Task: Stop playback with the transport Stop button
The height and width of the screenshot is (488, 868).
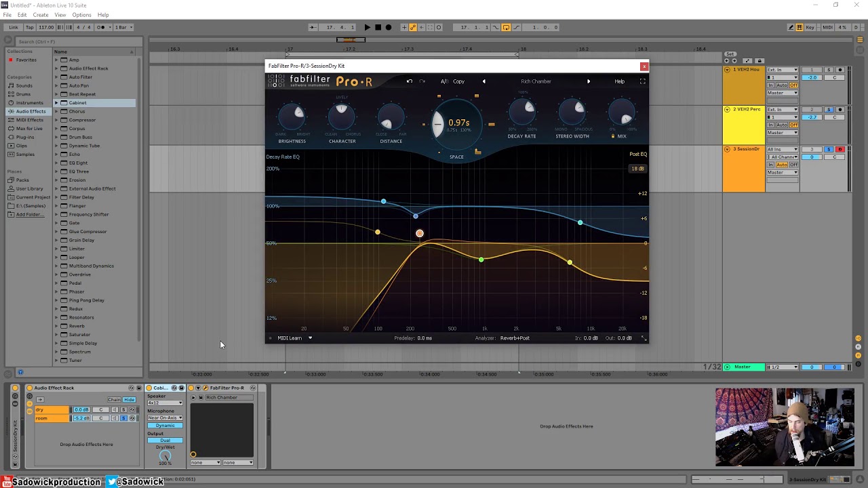Action: click(x=378, y=27)
